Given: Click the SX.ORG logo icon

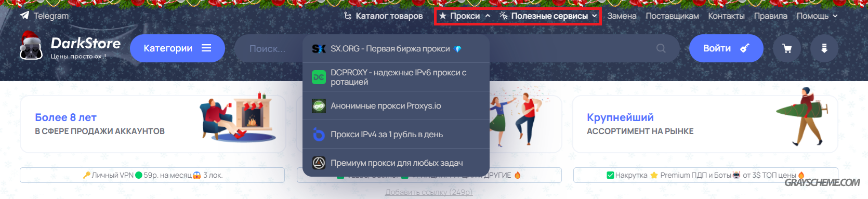Looking at the screenshot, I should point(319,49).
